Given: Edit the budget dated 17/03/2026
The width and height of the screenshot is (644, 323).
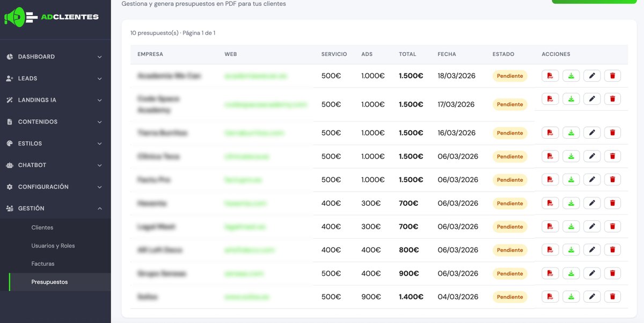Looking at the screenshot, I should tap(592, 99).
